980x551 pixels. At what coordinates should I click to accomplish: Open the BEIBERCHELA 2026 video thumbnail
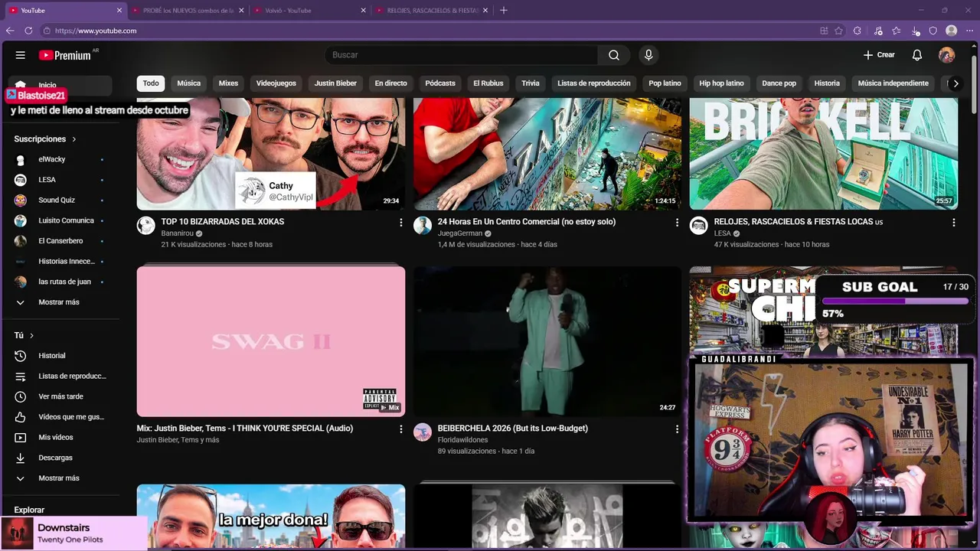click(547, 341)
